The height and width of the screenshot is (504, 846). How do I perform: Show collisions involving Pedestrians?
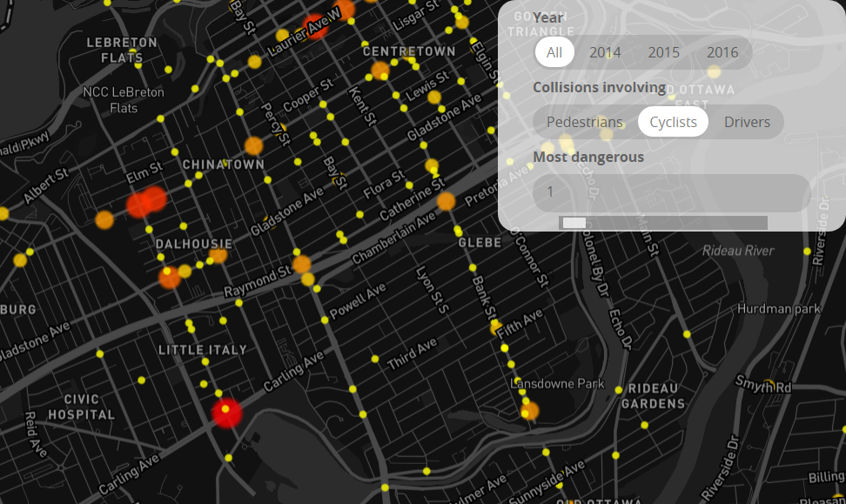click(x=584, y=122)
